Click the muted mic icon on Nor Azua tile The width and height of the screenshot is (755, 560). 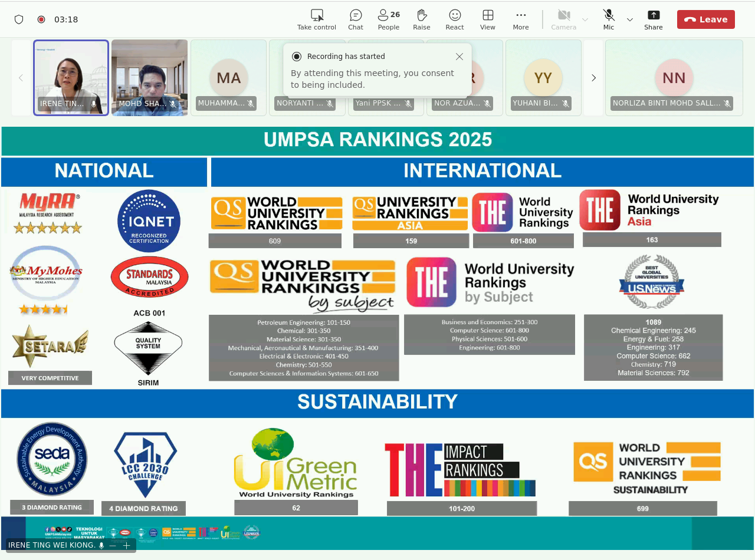tap(487, 104)
